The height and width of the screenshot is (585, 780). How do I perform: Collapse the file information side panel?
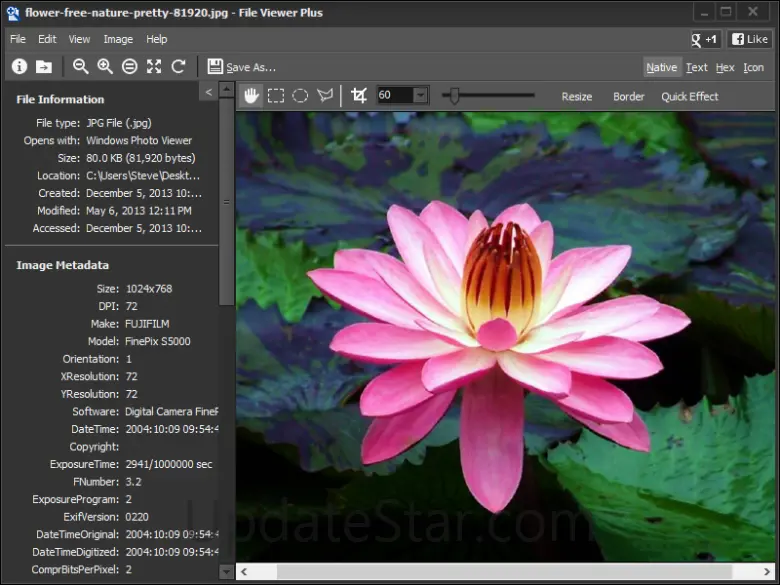point(208,92)
